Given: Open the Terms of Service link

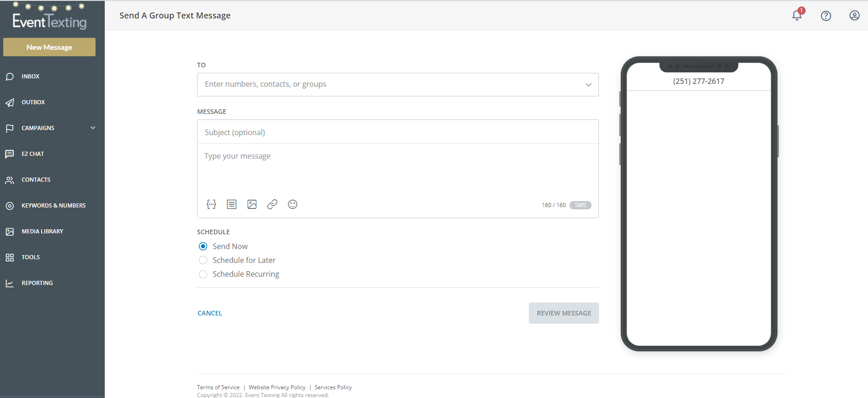Looking at the screenshot, I should (x=218, y=387).
